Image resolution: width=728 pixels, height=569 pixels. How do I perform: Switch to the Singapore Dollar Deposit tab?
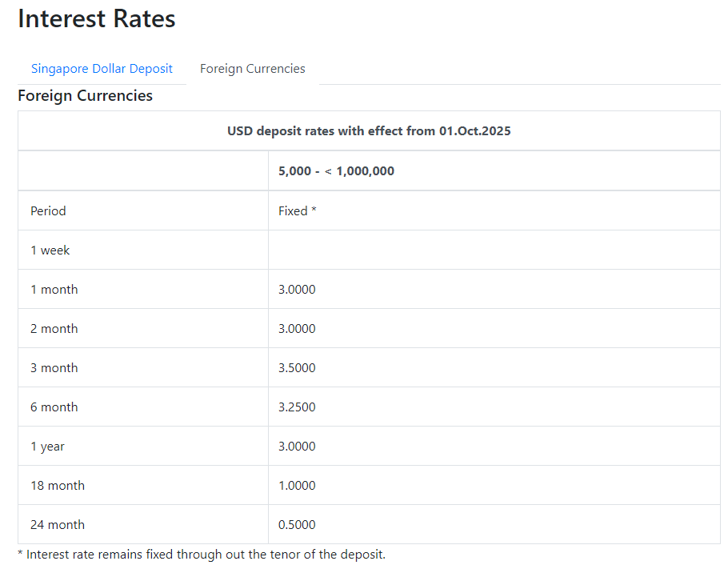pos(102,69)
